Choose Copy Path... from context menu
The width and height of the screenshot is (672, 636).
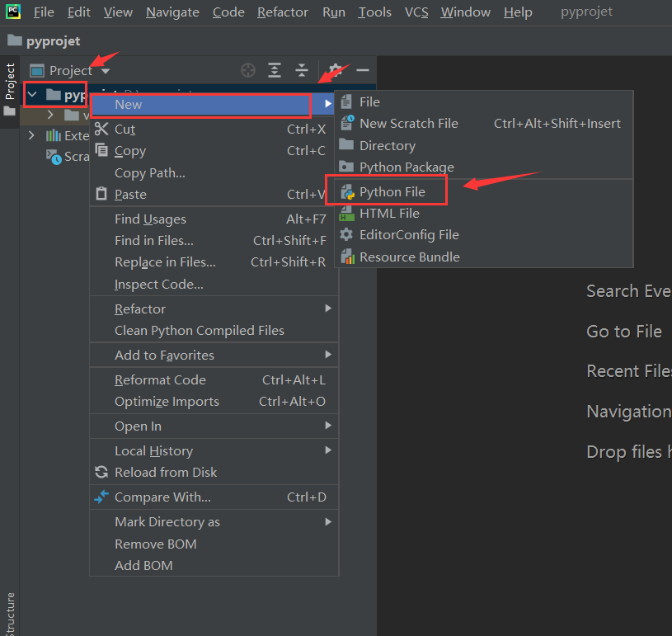214,173
